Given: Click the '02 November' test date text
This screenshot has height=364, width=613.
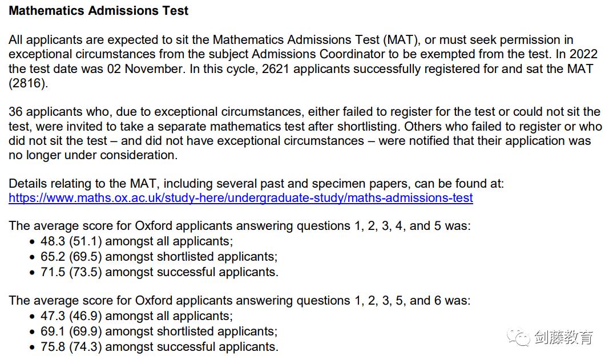Looking at the screenshot, I should (144, 69).
